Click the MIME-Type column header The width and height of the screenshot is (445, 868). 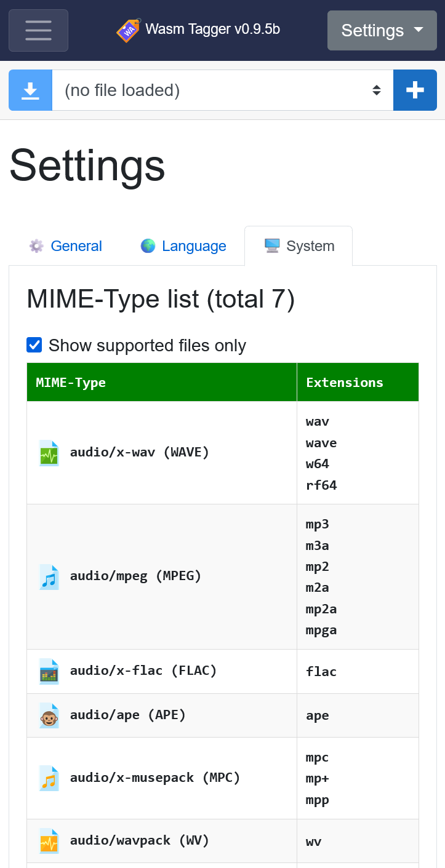70,382
